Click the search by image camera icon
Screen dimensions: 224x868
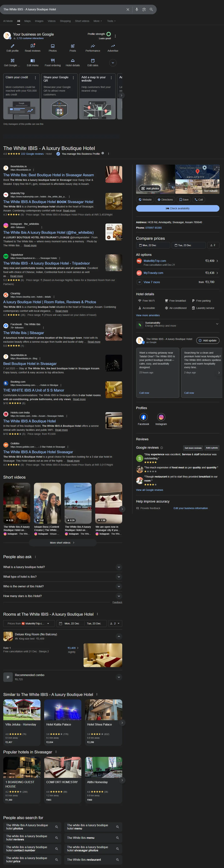[x=144, y=9]
